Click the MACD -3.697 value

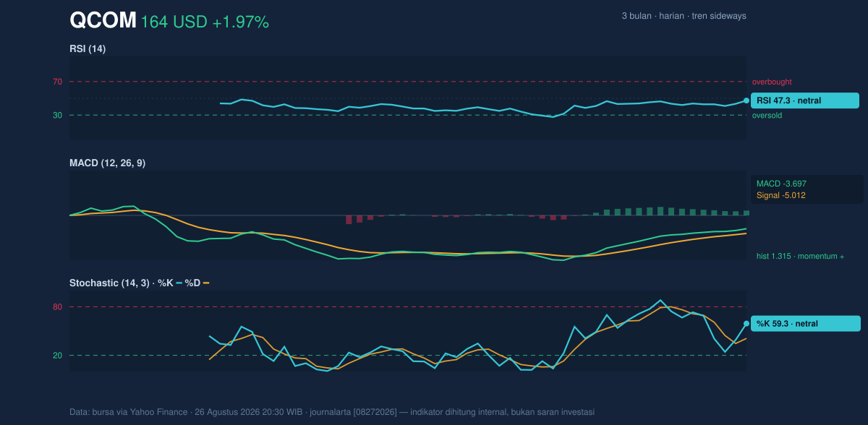tap(781, 184)
